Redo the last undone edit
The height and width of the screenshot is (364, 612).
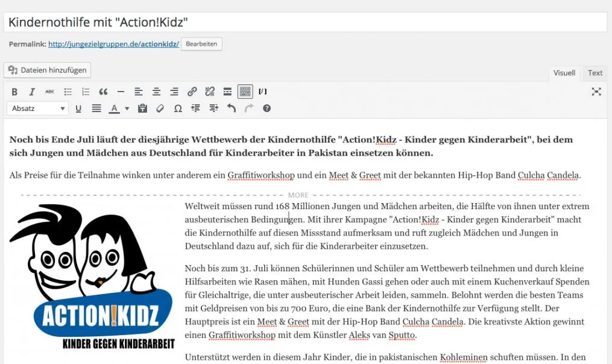pos(249,108)
